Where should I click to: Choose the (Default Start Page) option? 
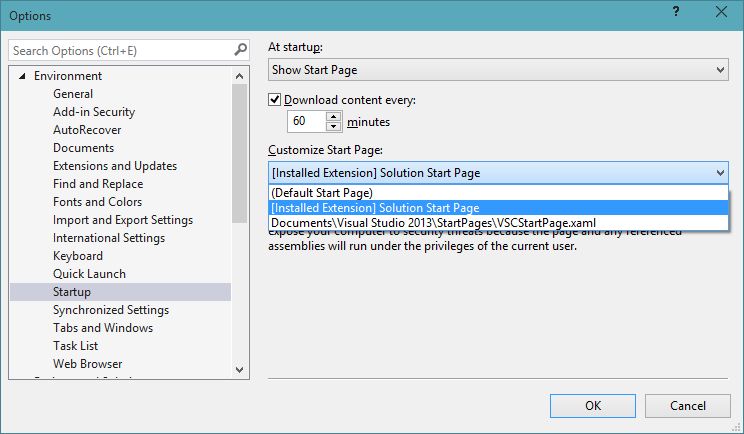point(322,192)
